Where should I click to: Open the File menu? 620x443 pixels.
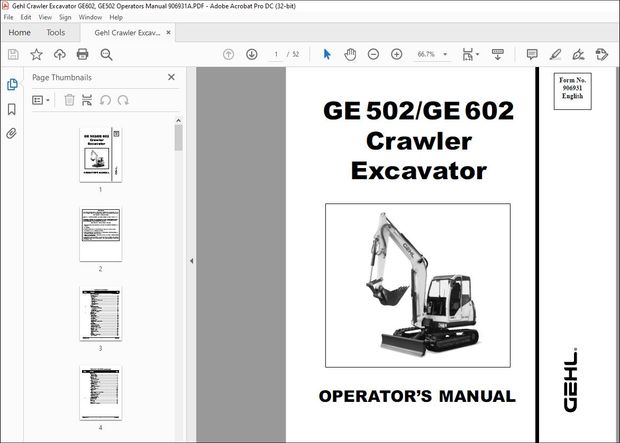(x=8, y=17)
